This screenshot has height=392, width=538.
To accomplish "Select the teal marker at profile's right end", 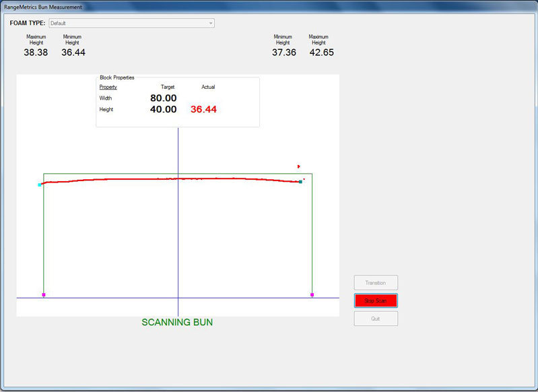I will point(300,182).
